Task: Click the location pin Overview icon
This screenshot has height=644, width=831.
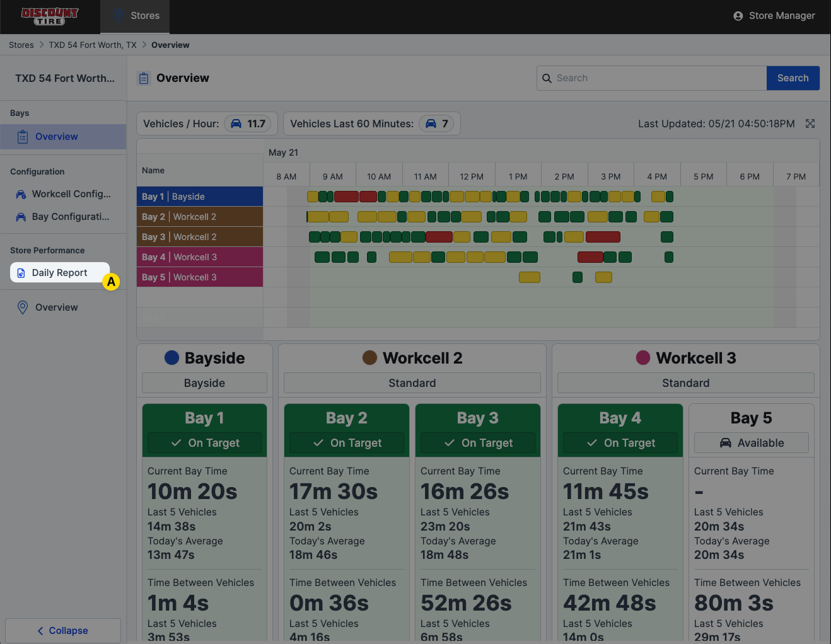Action: [x=23, y=308]
